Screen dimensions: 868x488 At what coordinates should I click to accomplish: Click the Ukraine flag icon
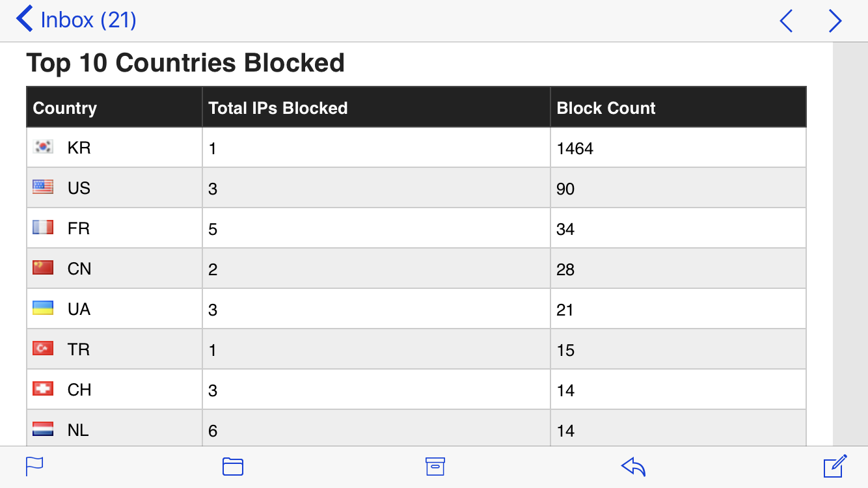point(43,308)
